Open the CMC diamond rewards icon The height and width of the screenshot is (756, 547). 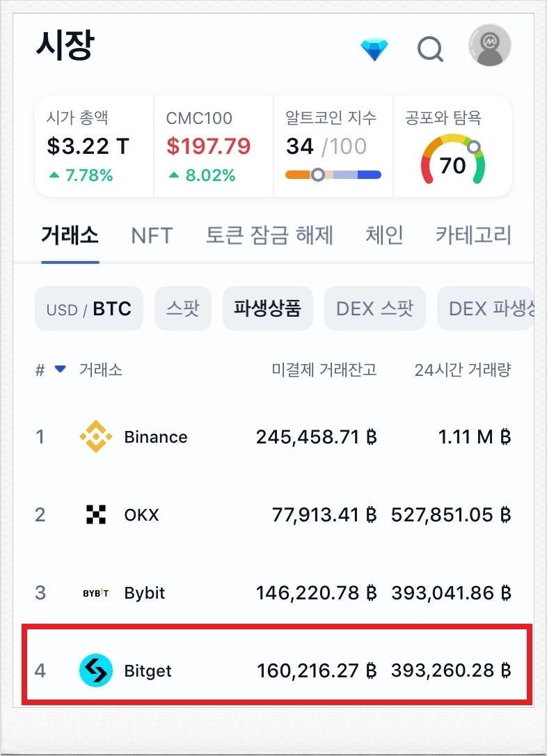tap(374, 47)
